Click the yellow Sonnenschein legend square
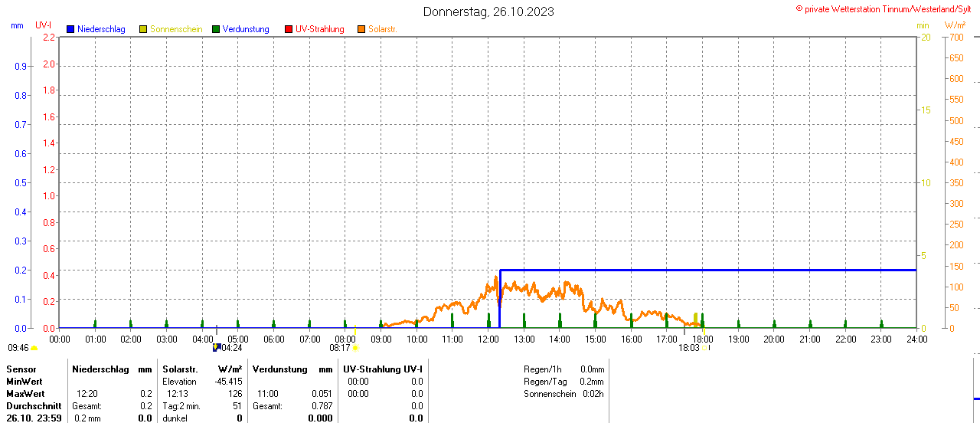Viewport: 980px width, 423px height. (143, 29)
